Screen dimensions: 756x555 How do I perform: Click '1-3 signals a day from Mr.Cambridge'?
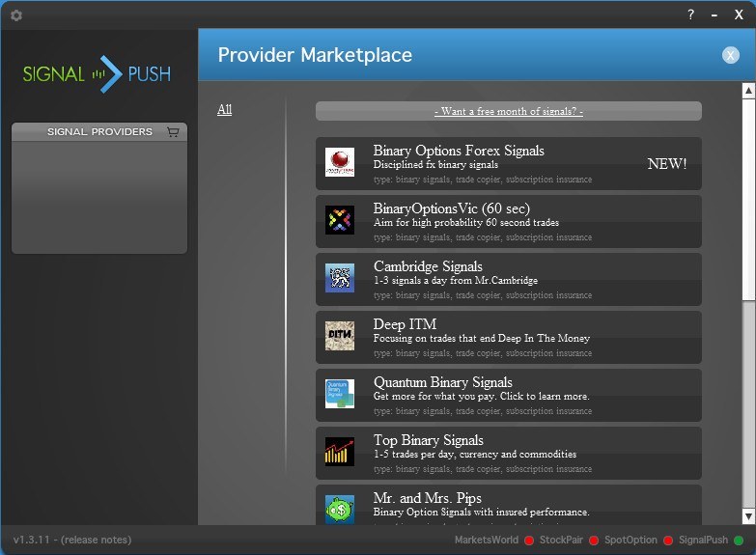455,280
